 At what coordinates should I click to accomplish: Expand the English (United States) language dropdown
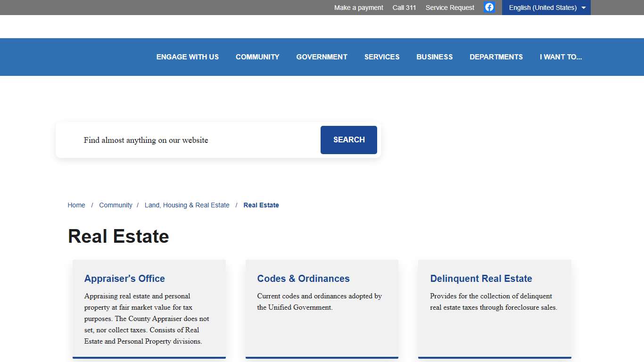pos(546,8)
